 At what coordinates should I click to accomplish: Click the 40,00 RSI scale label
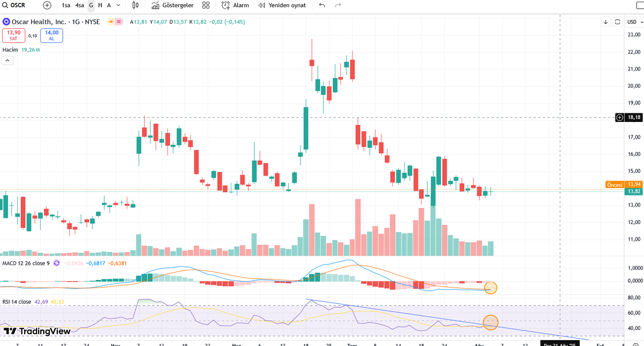[x=634, y=328]
